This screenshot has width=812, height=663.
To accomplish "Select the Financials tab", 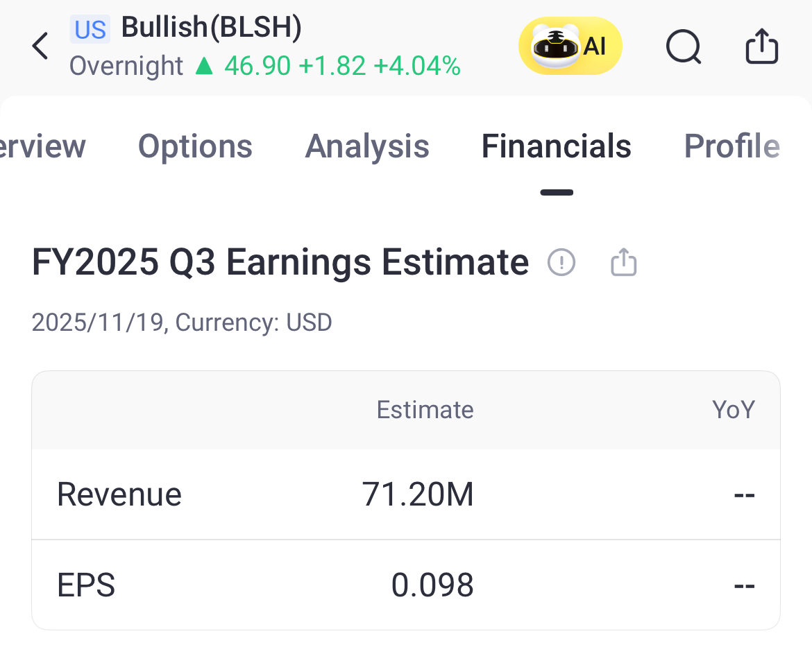I will (x=556, y=146).
